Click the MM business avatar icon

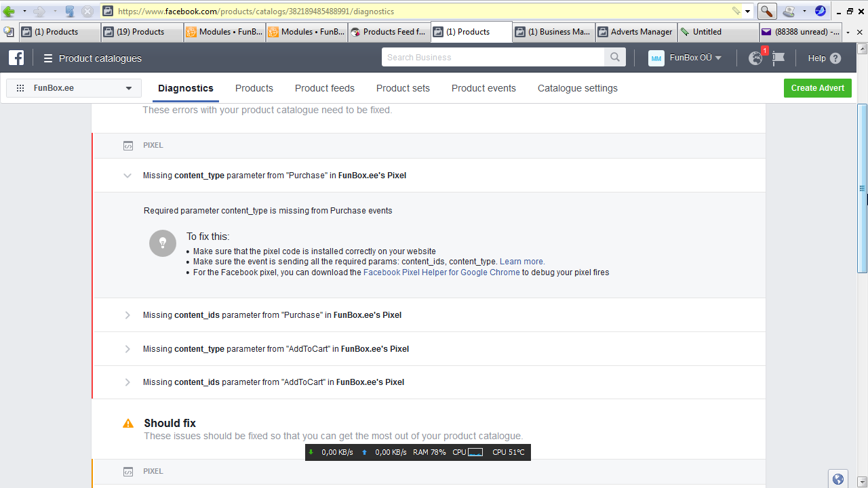pos(656,58)
